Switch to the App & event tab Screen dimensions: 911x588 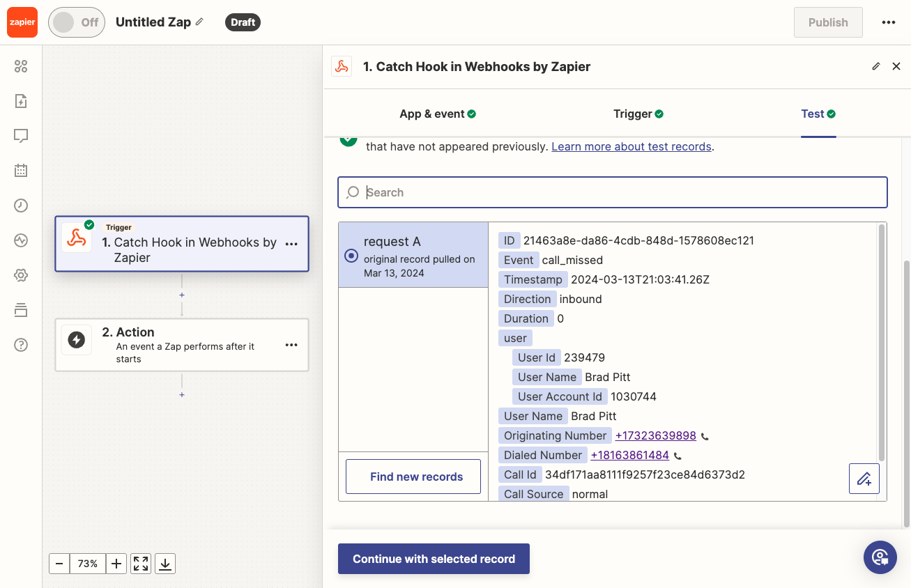point(438,114)
